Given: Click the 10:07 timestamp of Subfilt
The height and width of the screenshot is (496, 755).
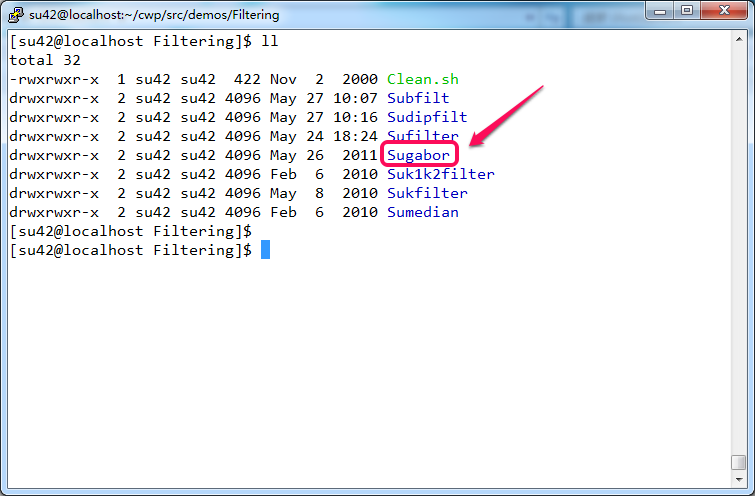Looking at the screenshot, I should (x=355, y=98).
